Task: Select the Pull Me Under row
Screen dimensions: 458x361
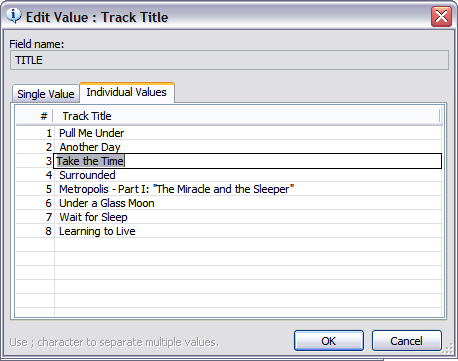Action: [x=229, y=133]
